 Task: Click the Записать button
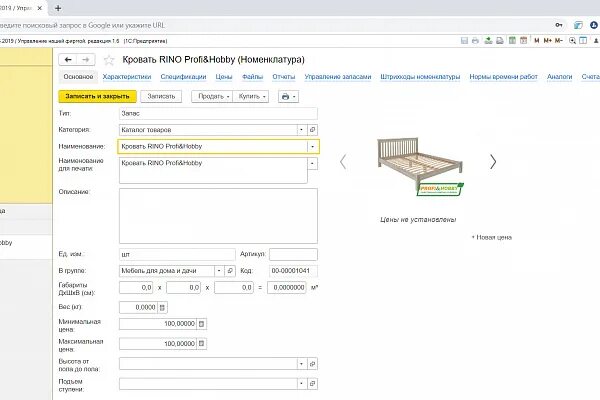tap(161, 96)
